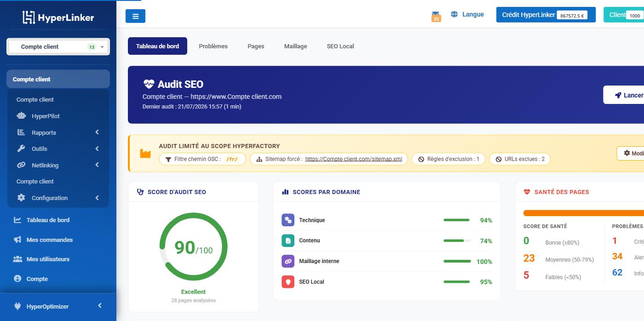Viewport: 644px width, 321px height.
Task: Expand the Configuration submenu chevron
Action: (97, 198)
